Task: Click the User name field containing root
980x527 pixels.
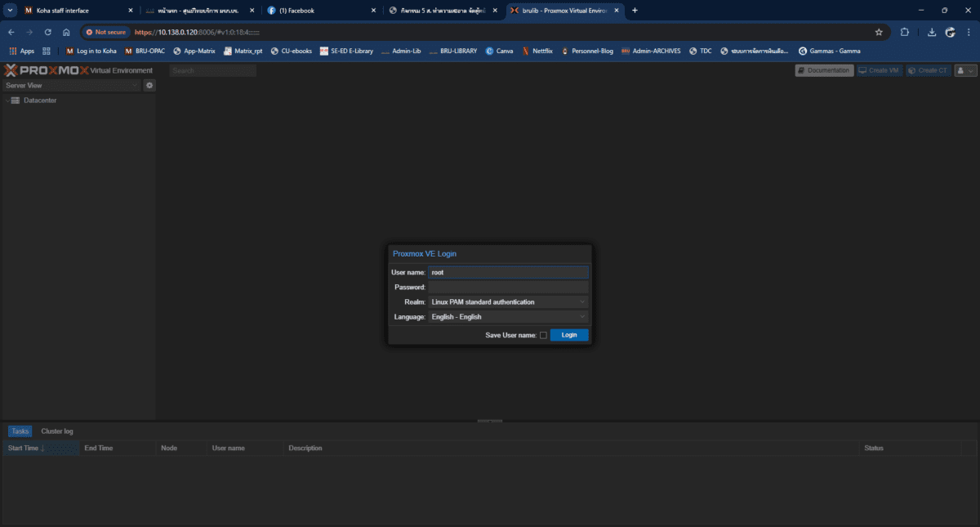Action: [508, 272]
